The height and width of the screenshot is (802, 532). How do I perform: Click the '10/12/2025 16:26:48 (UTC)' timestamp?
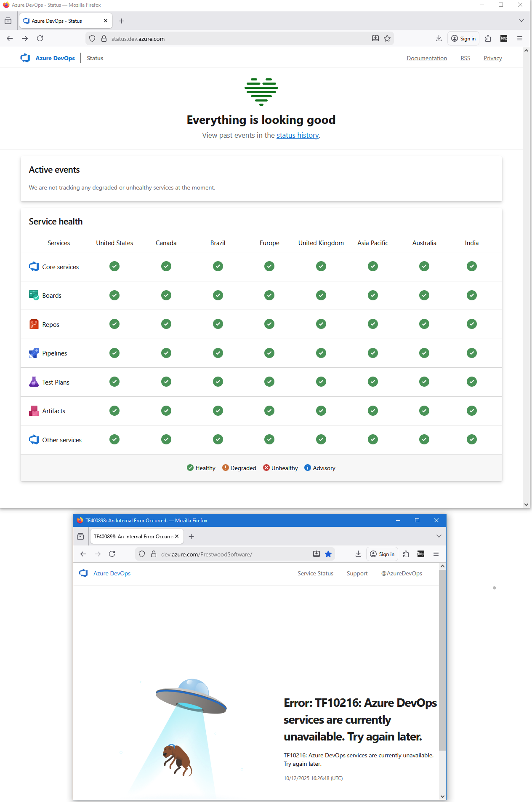click(x=313, y=778)
